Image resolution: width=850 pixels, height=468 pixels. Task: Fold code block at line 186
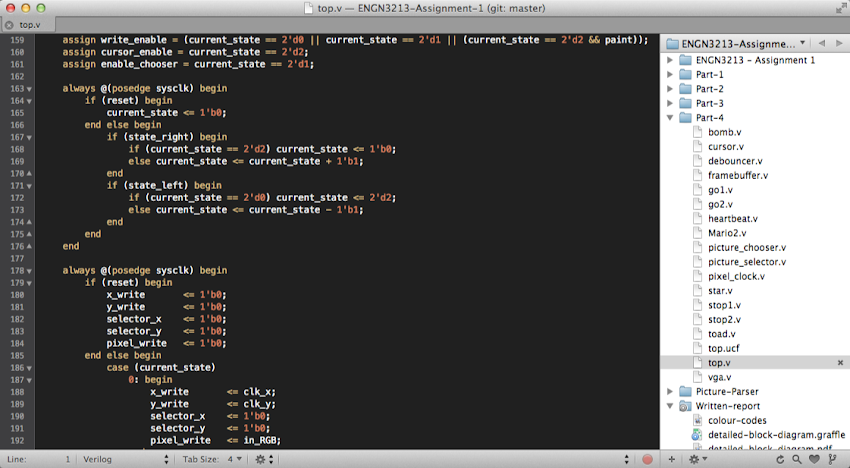tap(29, 368)
